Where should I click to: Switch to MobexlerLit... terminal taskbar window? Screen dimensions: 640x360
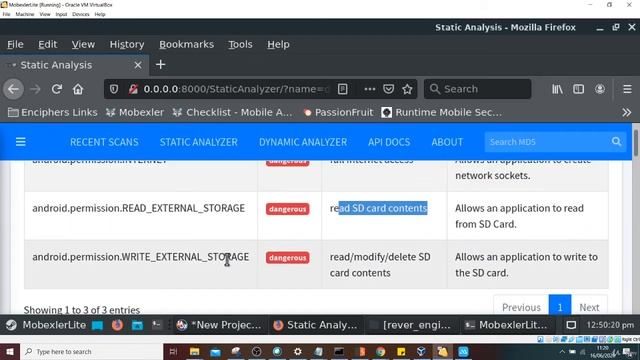pyautogui.click(x=507, y=325)
